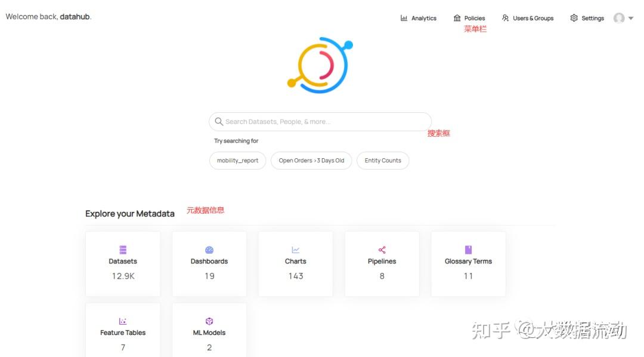Screen dimensions: 644x357
Task: Select the Entity Counts suggestion
Action: click(x=383, y=161)
